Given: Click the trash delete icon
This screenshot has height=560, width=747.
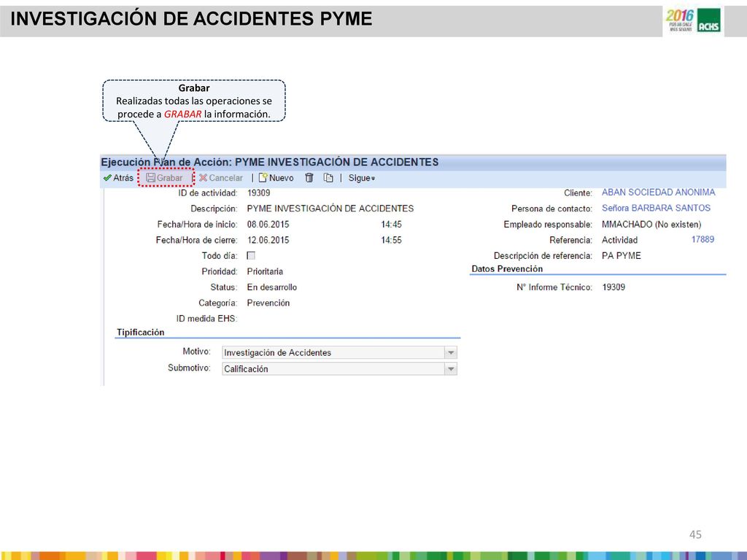Looking at the screenshot, I should click(x=309, y=178).
